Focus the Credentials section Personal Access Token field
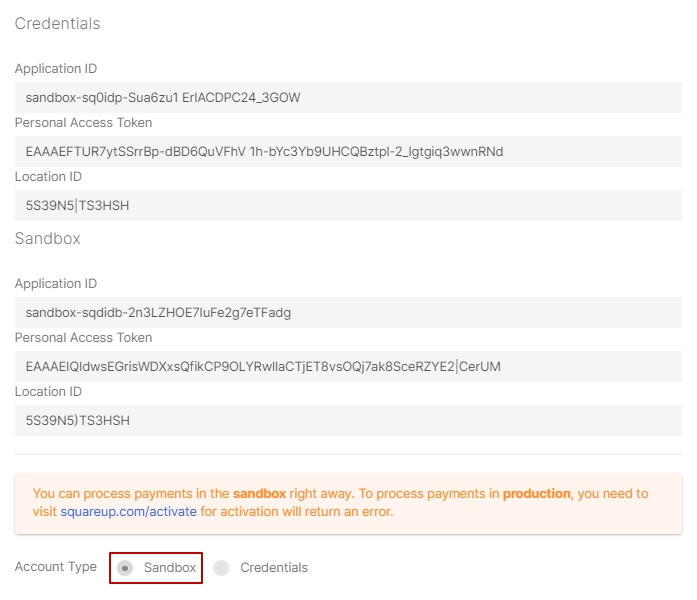The width and height of the screenshot is (697, 600). (x=347, y=151)
